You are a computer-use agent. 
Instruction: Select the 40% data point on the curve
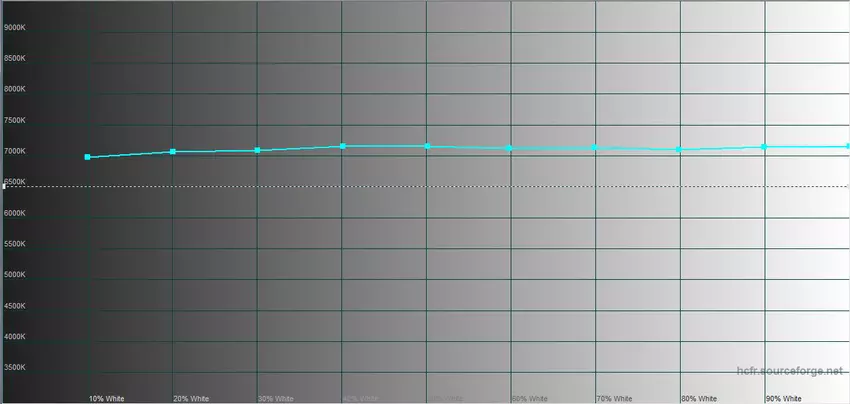(342, 146)
